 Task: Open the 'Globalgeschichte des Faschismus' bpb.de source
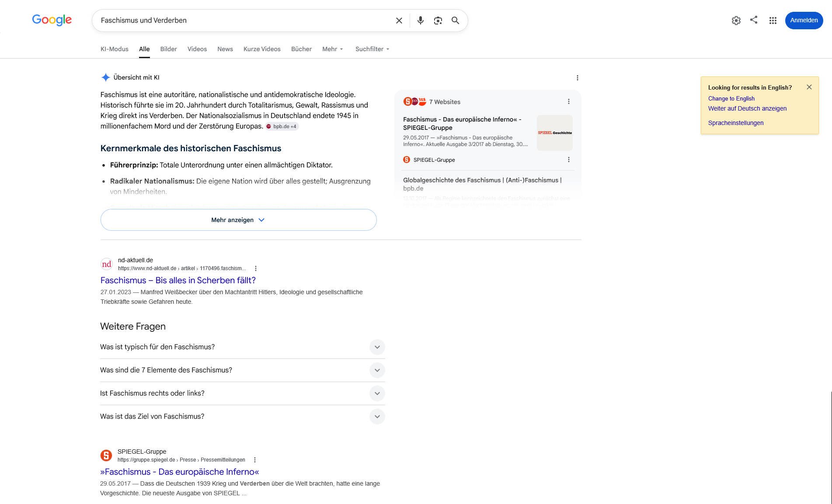click(482, 184)
